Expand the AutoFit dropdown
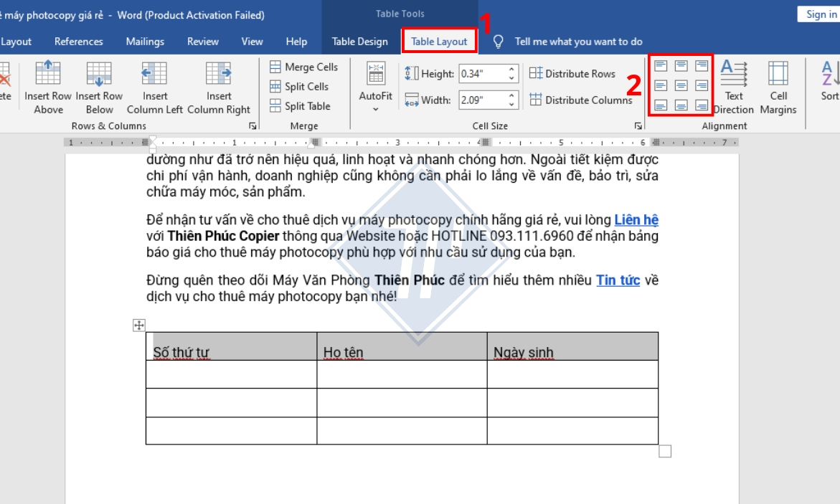 point(375,109)
